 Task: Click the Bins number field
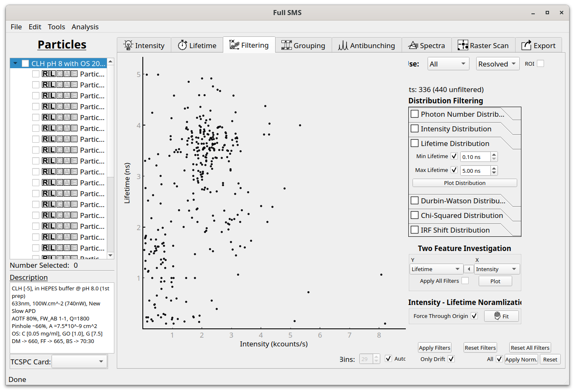(x=366, y=359)
